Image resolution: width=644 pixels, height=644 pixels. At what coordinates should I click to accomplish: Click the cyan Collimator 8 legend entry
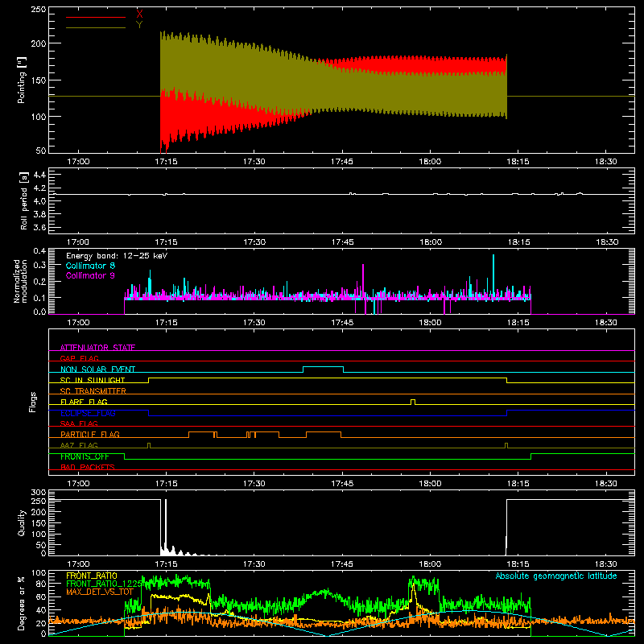[90, 266]
